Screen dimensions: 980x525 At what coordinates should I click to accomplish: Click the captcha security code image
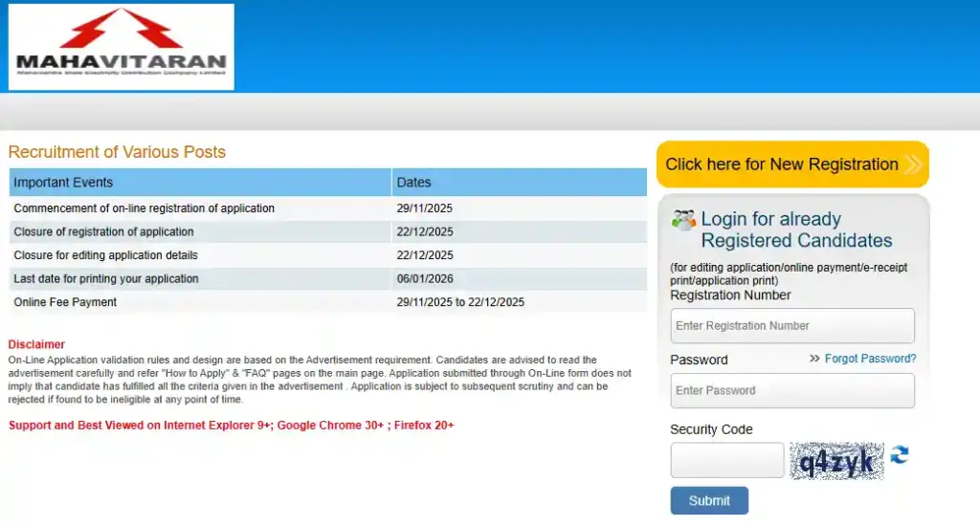(x=836, y=462)
